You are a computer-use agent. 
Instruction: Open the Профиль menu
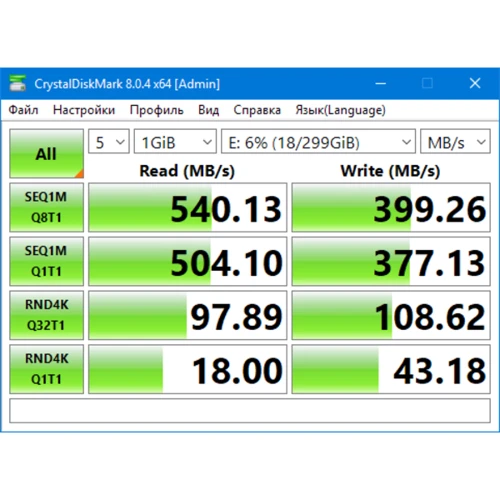156,110
